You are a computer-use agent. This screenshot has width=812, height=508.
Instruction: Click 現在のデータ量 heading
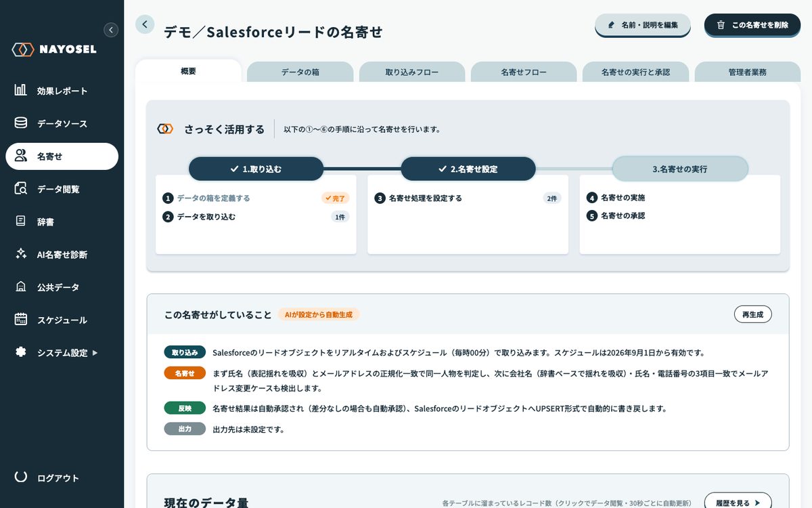(x=206, y=503)
